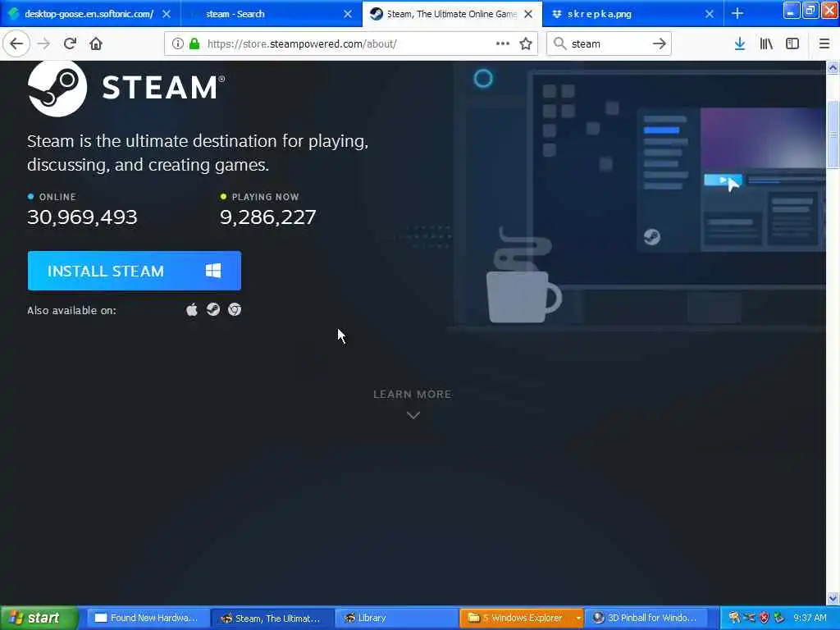Open a new tab with plus button
Viewport: 840px width, 630px height.
[x=737, y=13]
